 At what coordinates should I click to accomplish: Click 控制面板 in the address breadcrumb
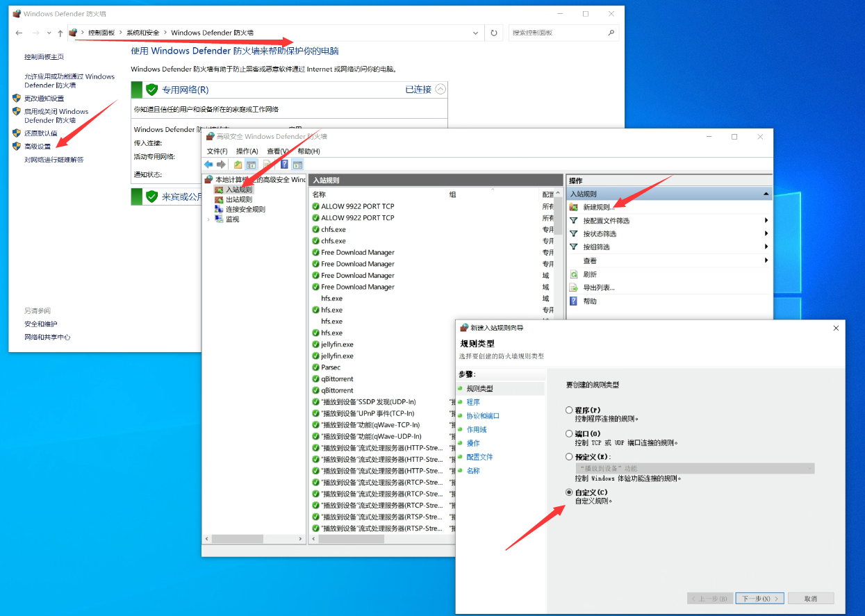(x=101, y=33)
